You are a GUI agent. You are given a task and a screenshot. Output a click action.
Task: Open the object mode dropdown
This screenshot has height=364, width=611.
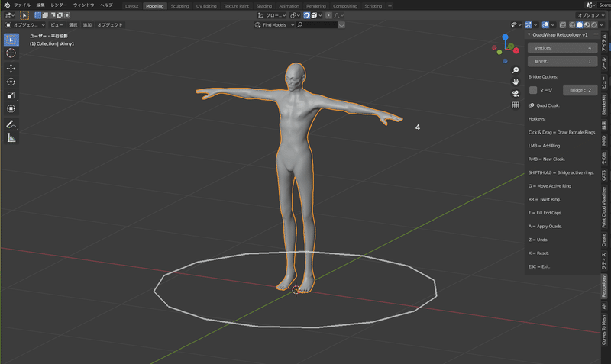coord(25,25)
